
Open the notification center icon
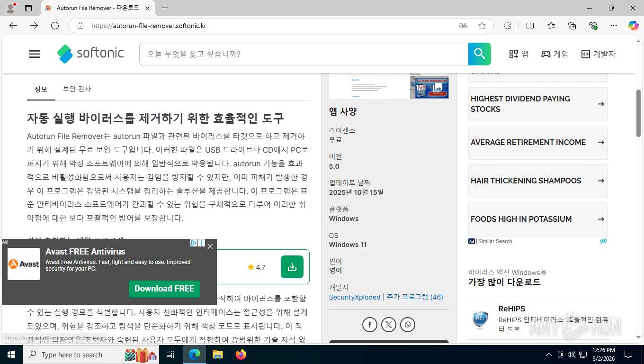point(628,355)
